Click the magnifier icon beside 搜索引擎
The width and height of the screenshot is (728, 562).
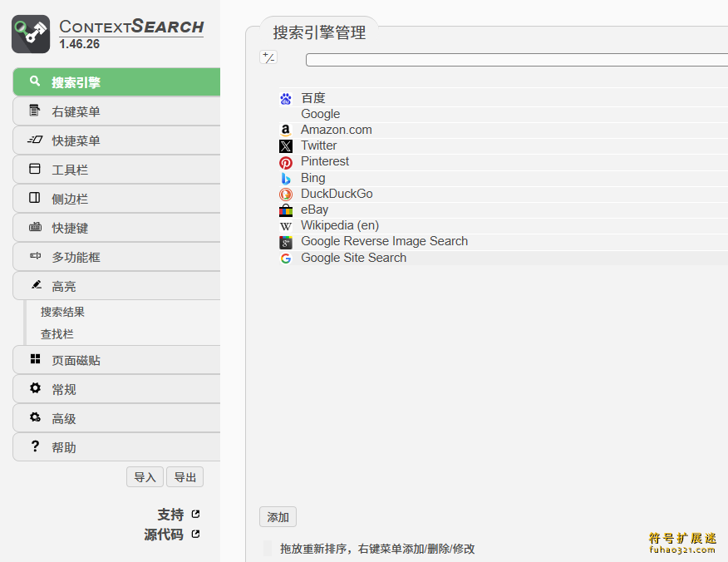(35, 81)
